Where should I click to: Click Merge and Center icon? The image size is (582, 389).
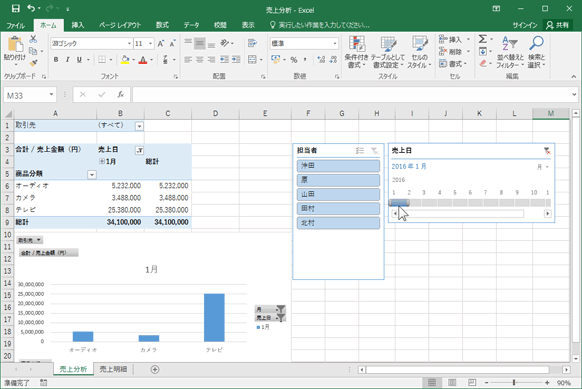click(x=252, y=59)
